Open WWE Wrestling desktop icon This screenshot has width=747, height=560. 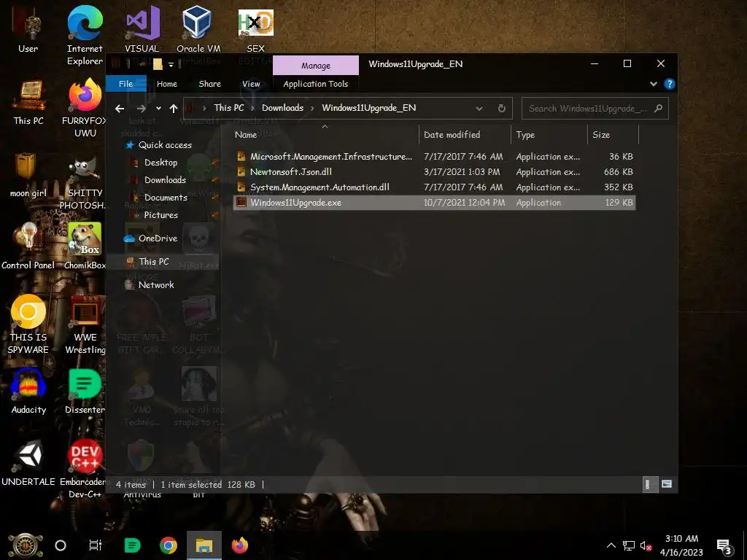pos(85,324)
